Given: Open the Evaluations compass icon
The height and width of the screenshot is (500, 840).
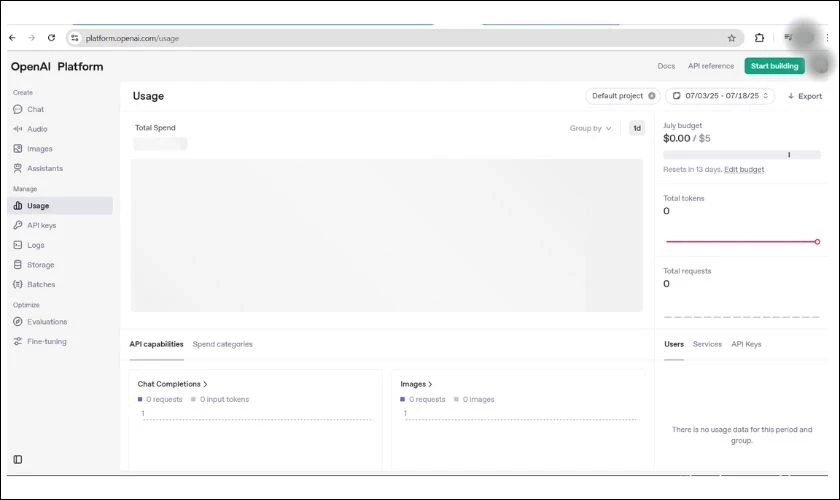Looking at the screenshot, I should [18, 322].
